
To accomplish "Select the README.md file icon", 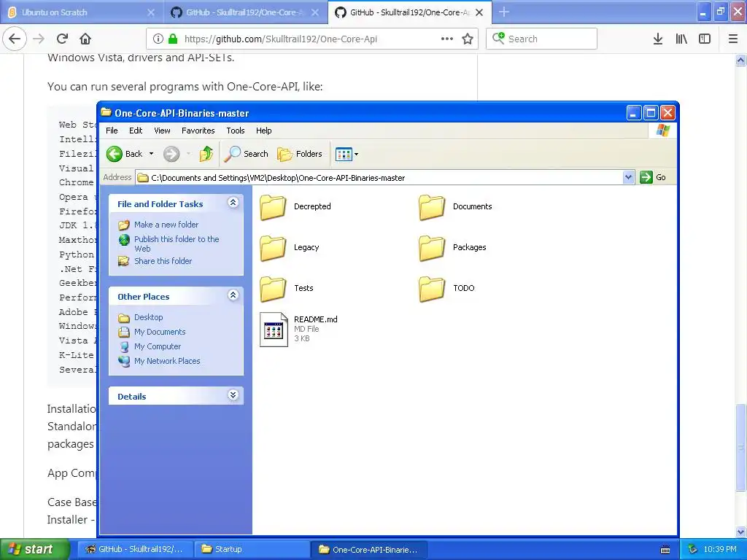I will 274,329.
